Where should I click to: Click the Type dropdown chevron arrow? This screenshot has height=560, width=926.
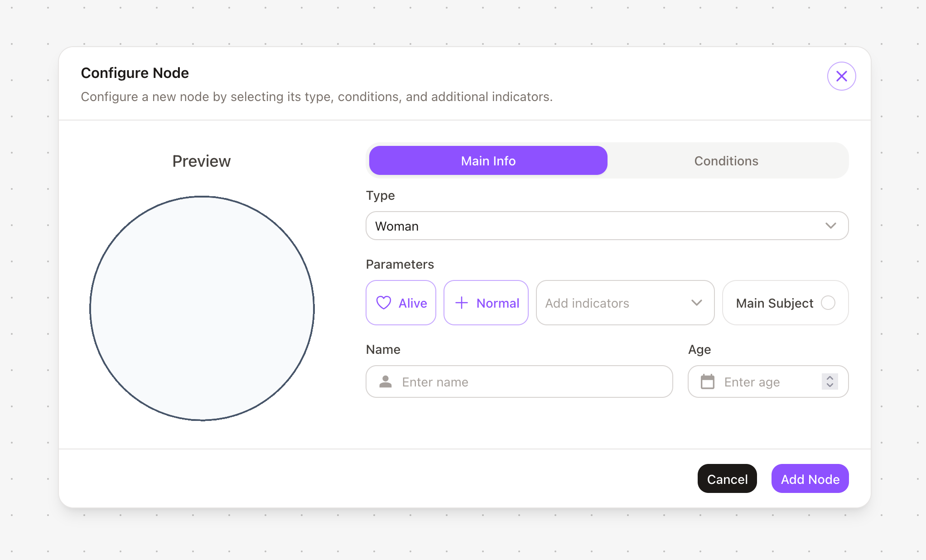point(830,226)
